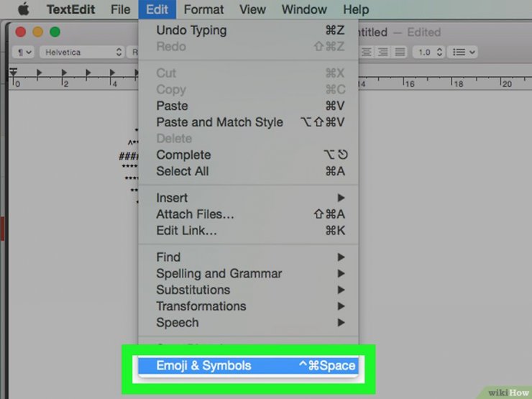
Task: Click the ruler at mark 16
Action: pos(408,83)
